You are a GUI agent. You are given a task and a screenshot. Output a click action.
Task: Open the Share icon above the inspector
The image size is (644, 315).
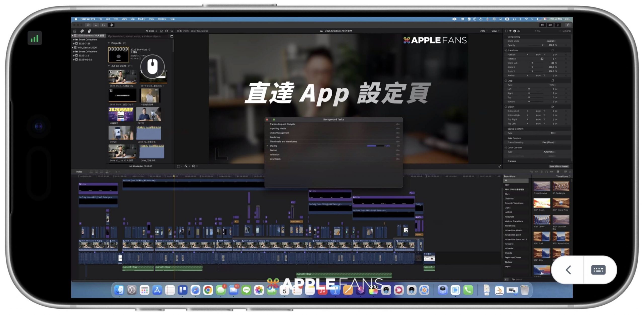568,25
